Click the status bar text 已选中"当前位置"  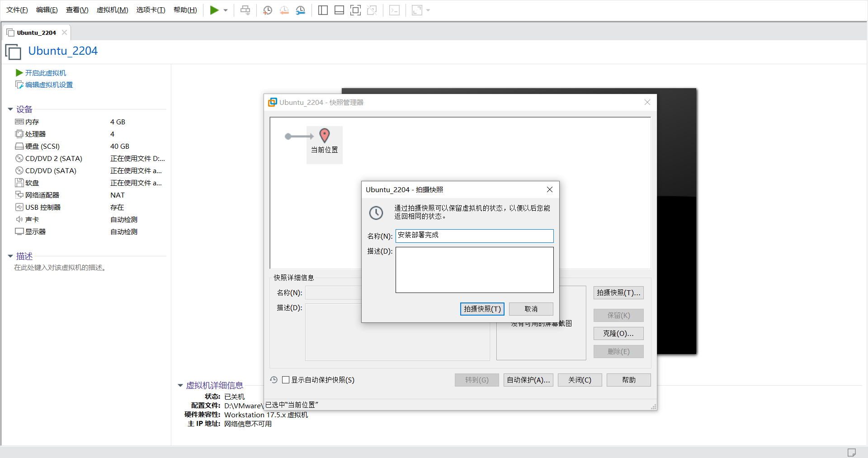tap(292, 405)
